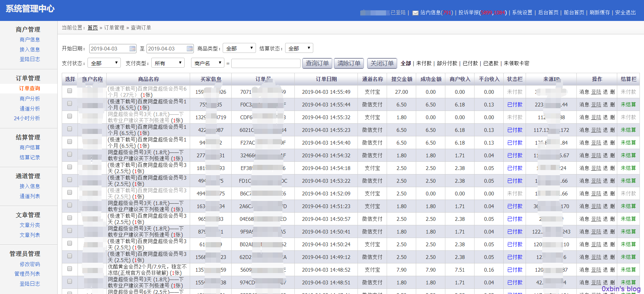Tick the checkbox of the 14:55:32 order row
Viewport: 644px width, 294px height.
click(x=70, y=116)
